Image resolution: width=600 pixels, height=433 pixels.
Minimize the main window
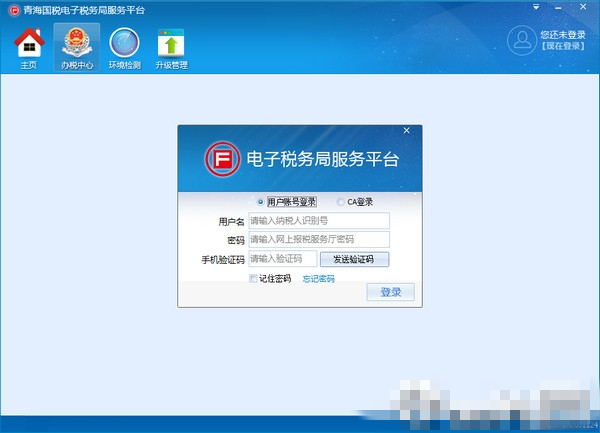click(x=558, y=8)
